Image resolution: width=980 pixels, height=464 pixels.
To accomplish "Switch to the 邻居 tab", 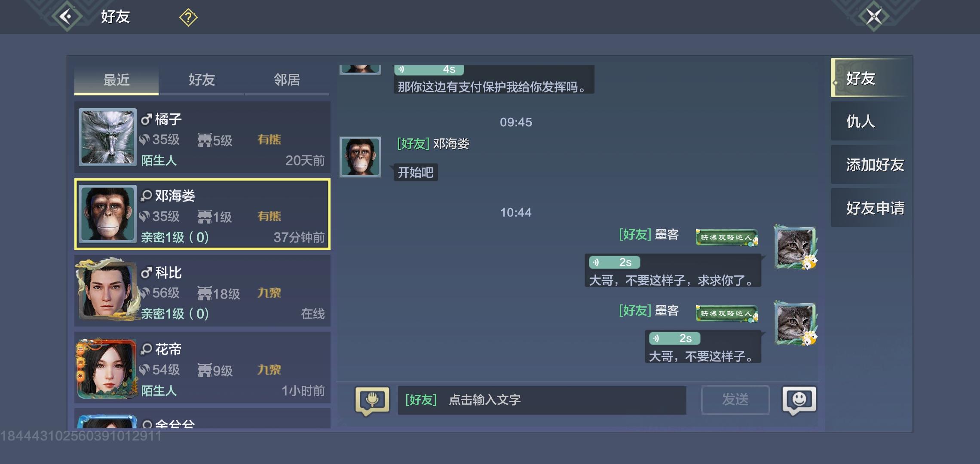I will point(287,80).
